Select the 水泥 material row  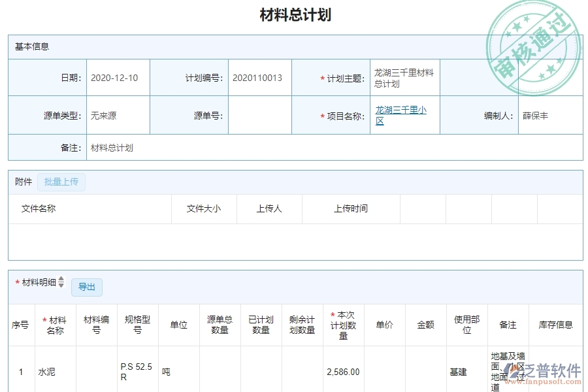point(48,370)
